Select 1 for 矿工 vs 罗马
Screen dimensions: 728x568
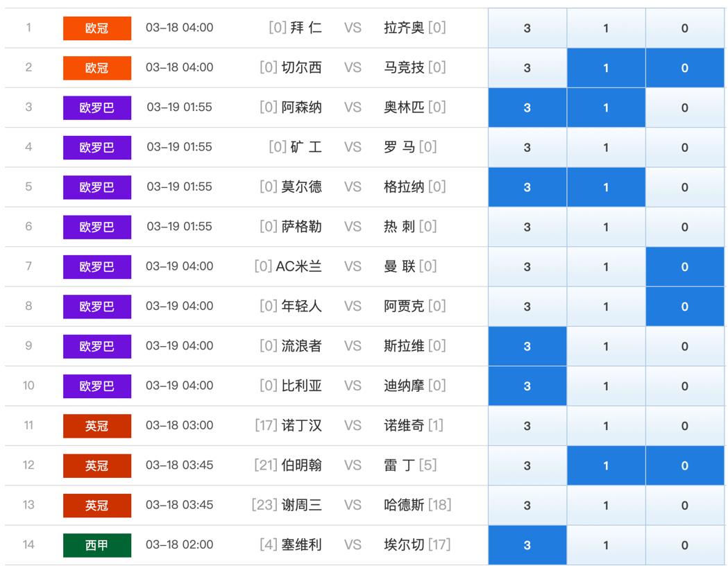pos(606,148)
